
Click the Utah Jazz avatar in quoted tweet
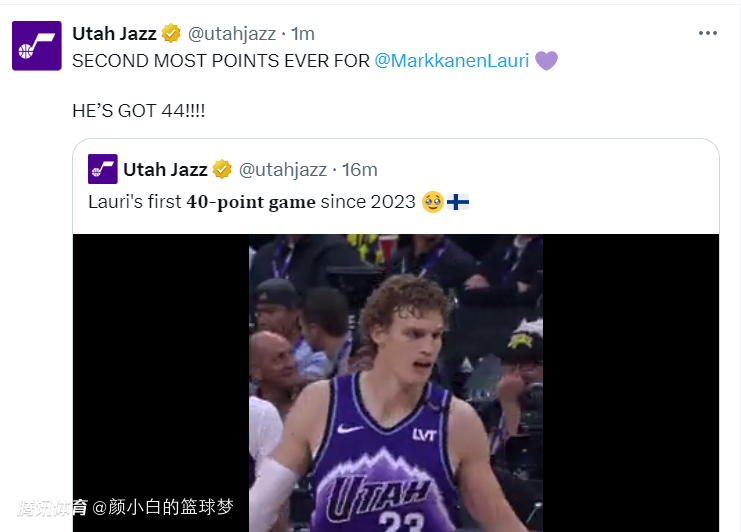coord(103,169)
